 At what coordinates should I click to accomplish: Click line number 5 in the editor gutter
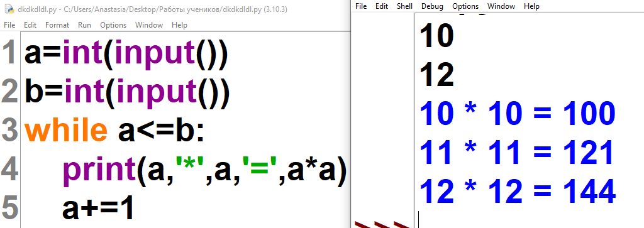(10, 208)
